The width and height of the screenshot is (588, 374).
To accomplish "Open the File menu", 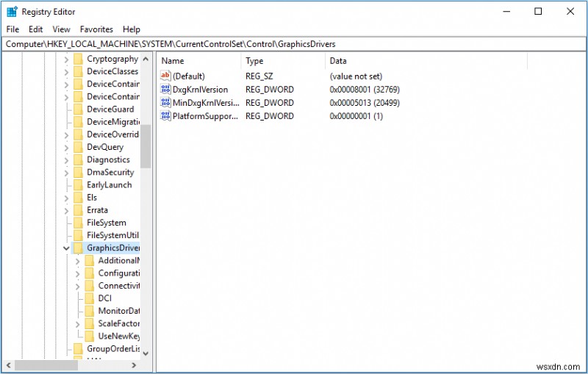I will click(x=12, y=29).
